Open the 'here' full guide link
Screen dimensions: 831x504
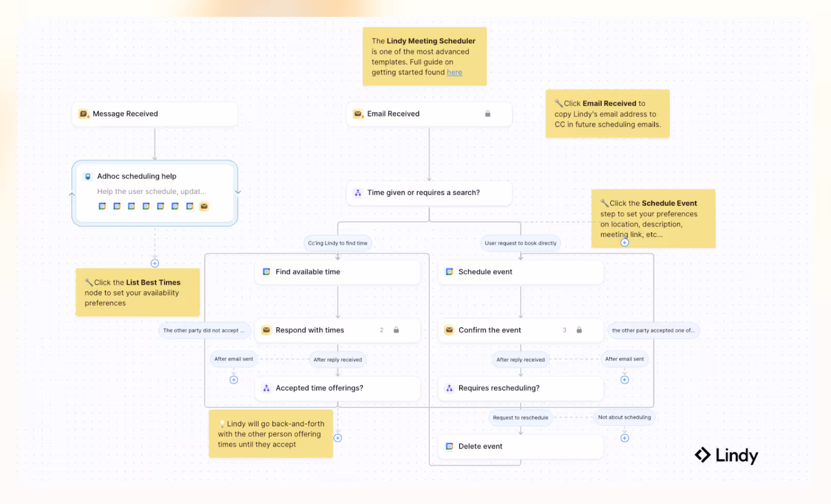point(455,73)
